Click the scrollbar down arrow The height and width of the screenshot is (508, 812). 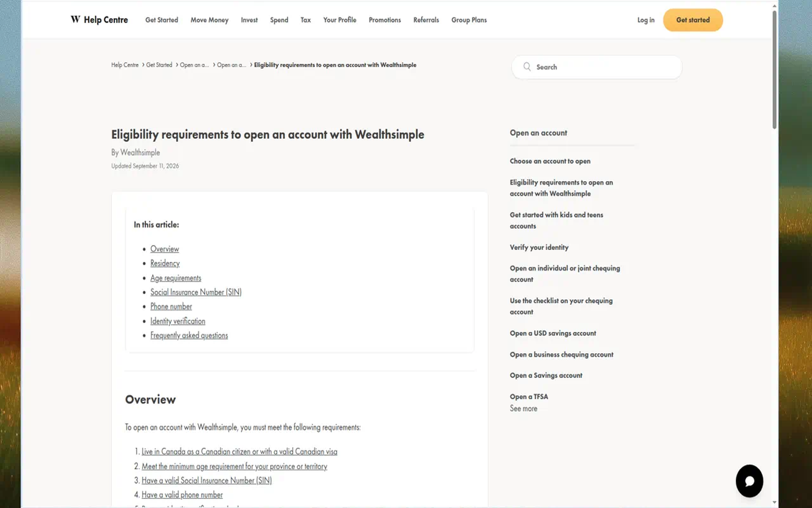774,502
